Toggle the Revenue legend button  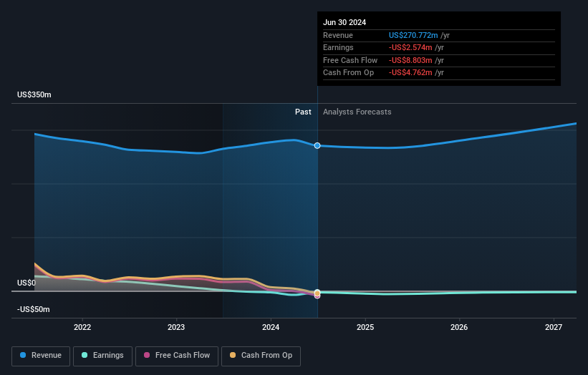(41, 356)
